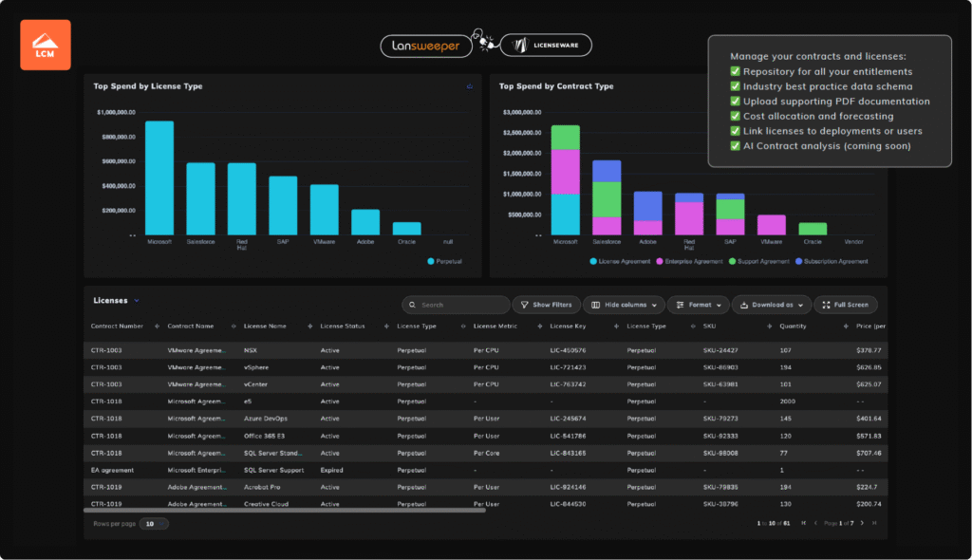Sort by the License Status column header
The width and height of the screenshot is (972, 560).
pos(343,327)
